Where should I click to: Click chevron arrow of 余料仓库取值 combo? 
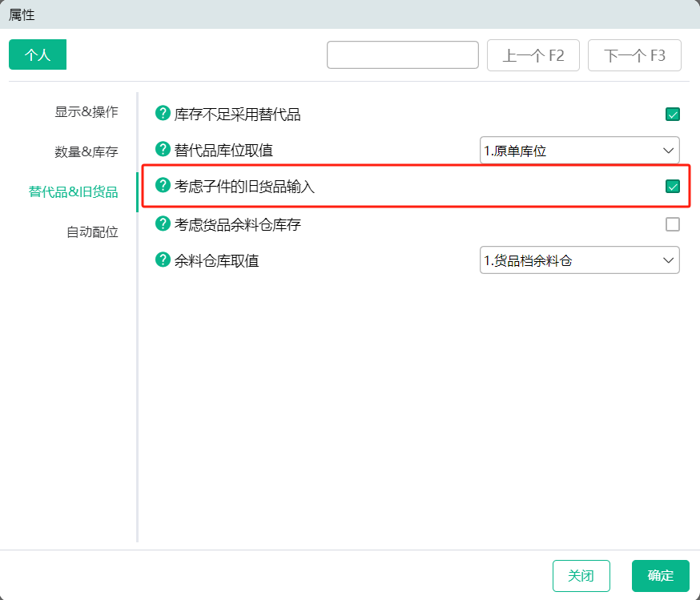click(x=668, y=260)
